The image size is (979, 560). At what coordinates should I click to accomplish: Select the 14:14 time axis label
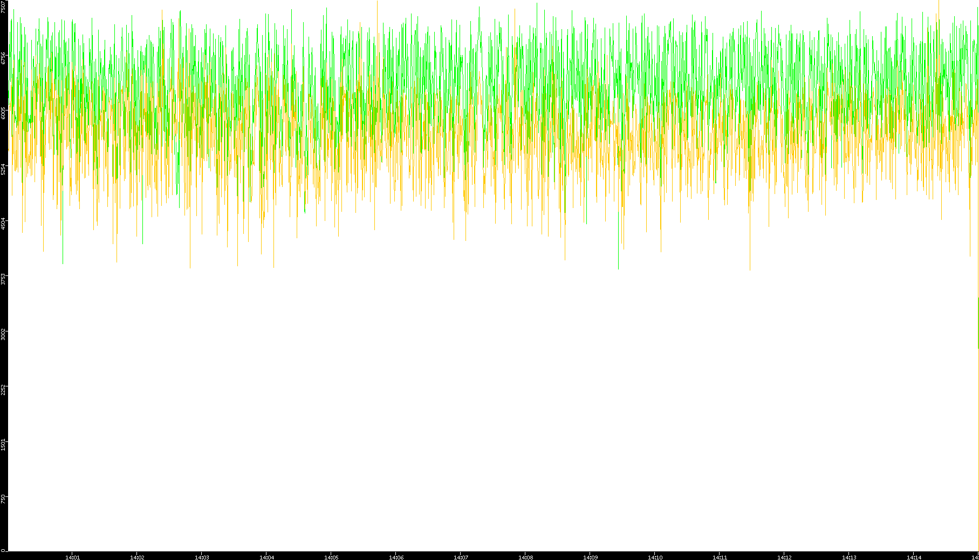(x=914, y=557)
